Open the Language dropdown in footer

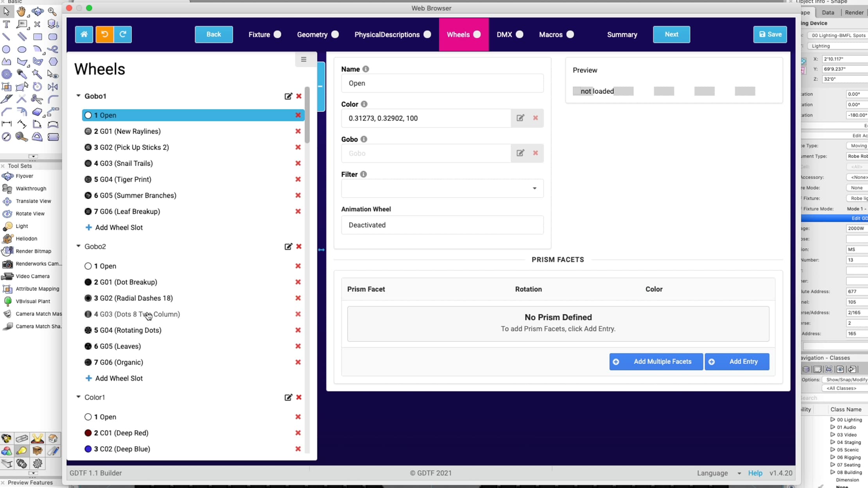[719, 473]
